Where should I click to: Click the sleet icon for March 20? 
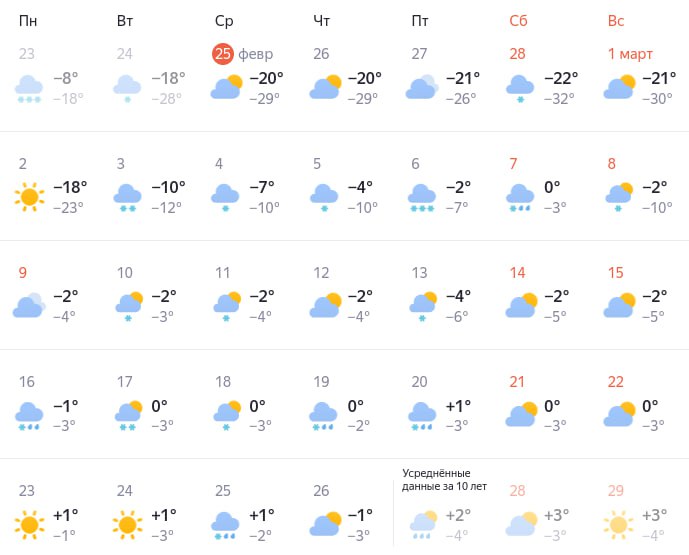422,414
